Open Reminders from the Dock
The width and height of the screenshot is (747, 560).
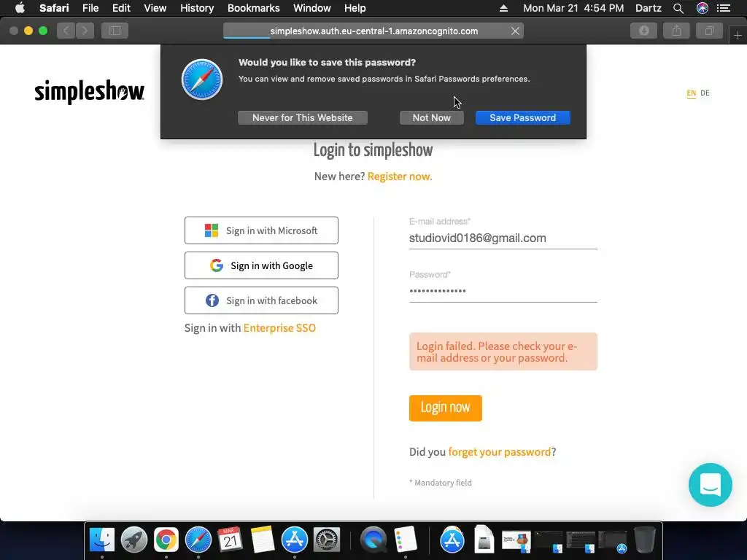pos(406,540)
